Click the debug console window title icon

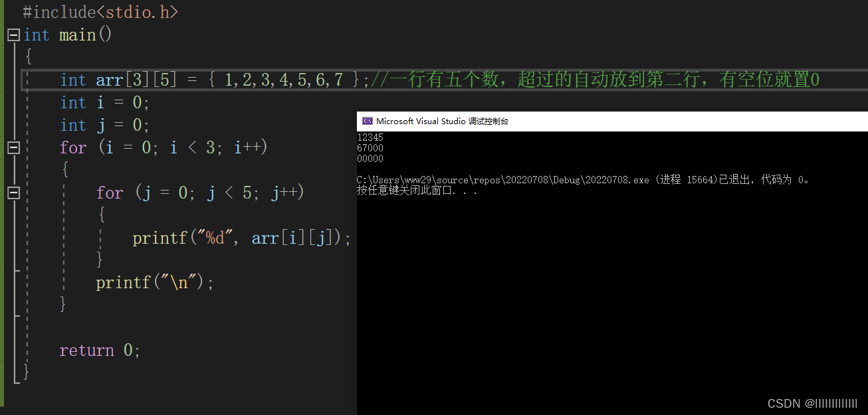point(367,121)
